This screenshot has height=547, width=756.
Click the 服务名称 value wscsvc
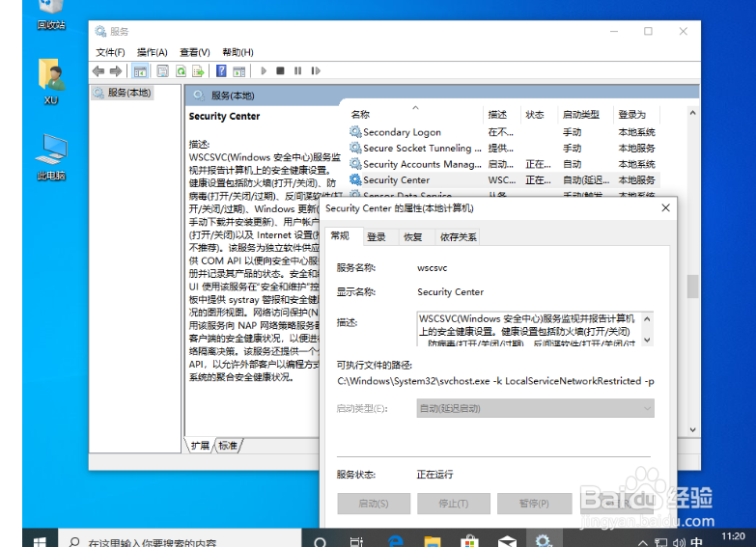[432, 268]
